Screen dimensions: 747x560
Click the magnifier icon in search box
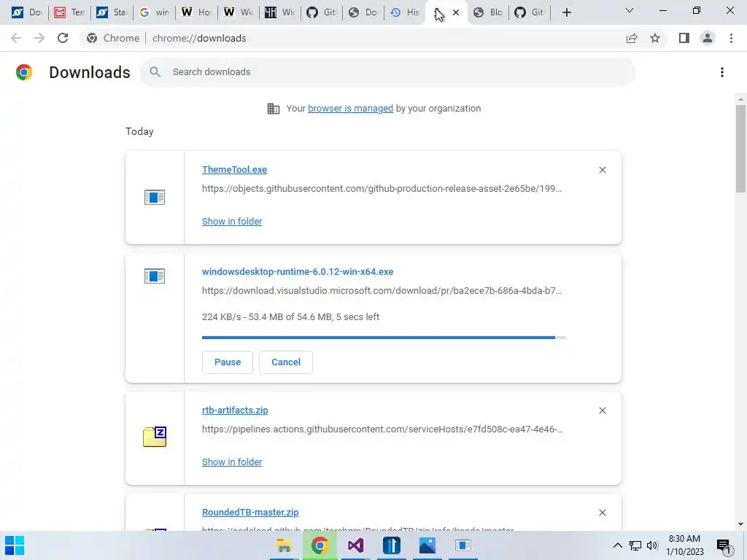coord(155,72)
